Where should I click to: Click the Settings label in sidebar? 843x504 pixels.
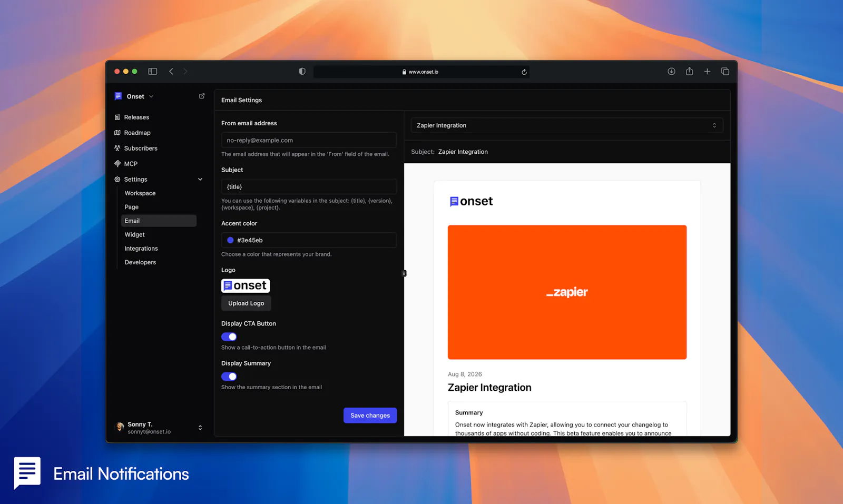136,180
